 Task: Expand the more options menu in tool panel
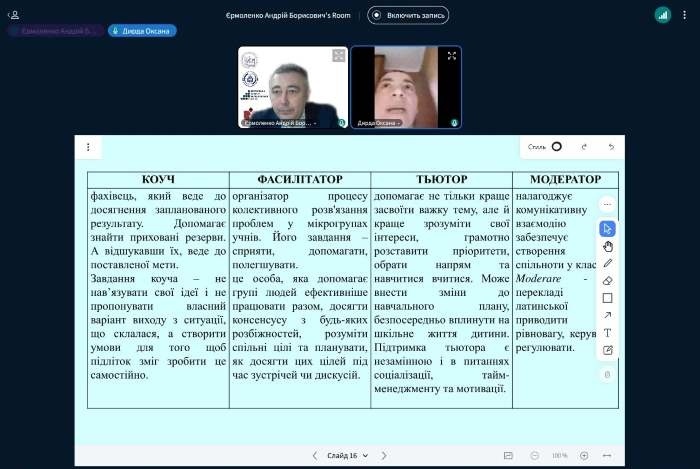click(x=607, y=205)
